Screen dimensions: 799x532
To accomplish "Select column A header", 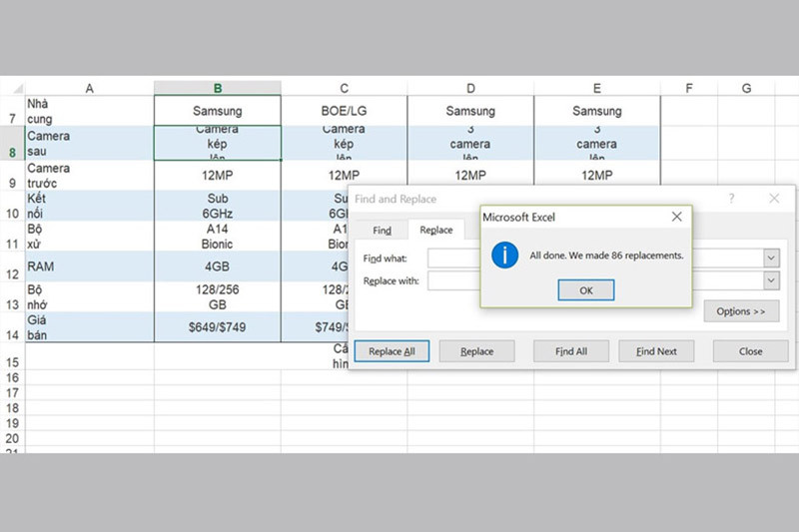I will tap(89, 88).
